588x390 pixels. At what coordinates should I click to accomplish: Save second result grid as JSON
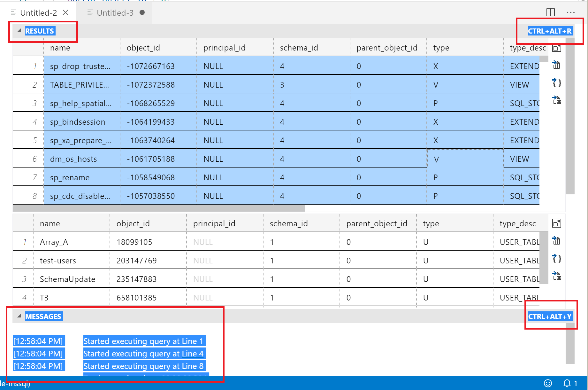(557, 259)
